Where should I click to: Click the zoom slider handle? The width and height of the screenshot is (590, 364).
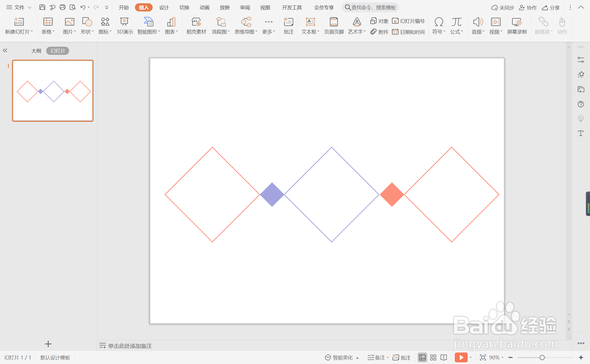[x=542, y=357]
